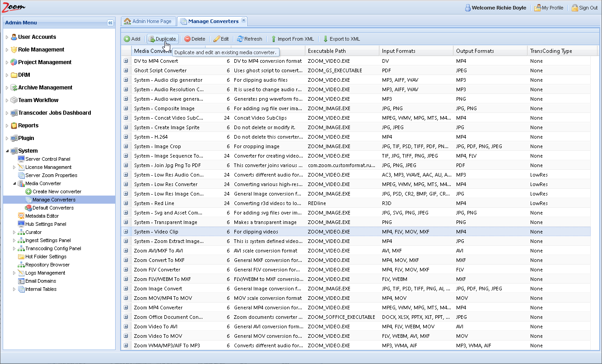The image size is (602, 364).
Task: Click REDline executable path cell
Action: tap(342, 203)
